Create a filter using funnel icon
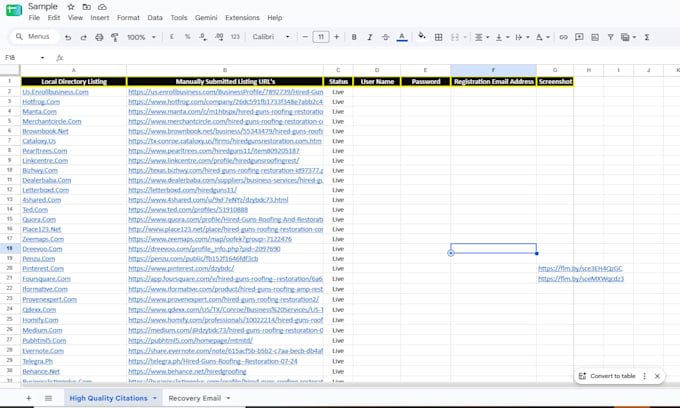The image size is (680, 408). [x=611, y=37]
